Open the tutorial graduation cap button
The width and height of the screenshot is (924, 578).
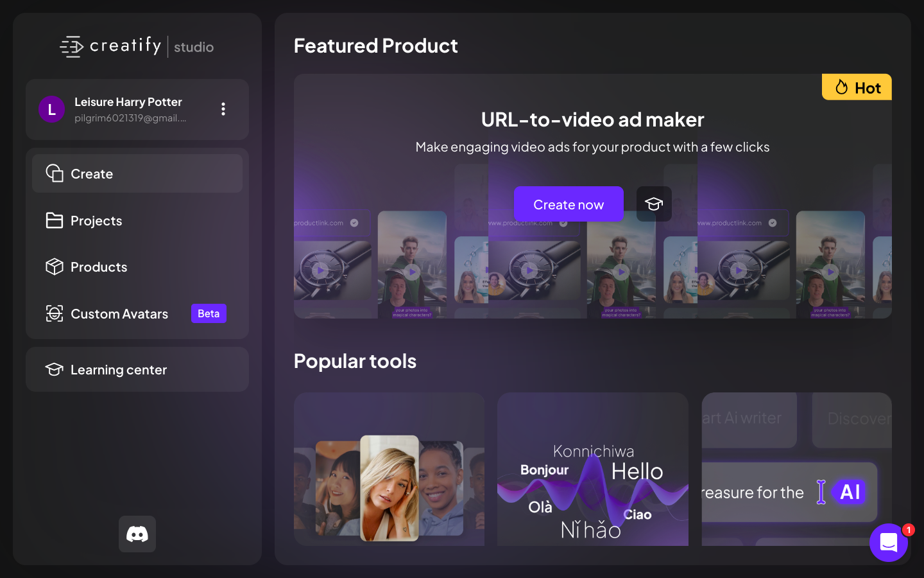(x=654, y=204)
